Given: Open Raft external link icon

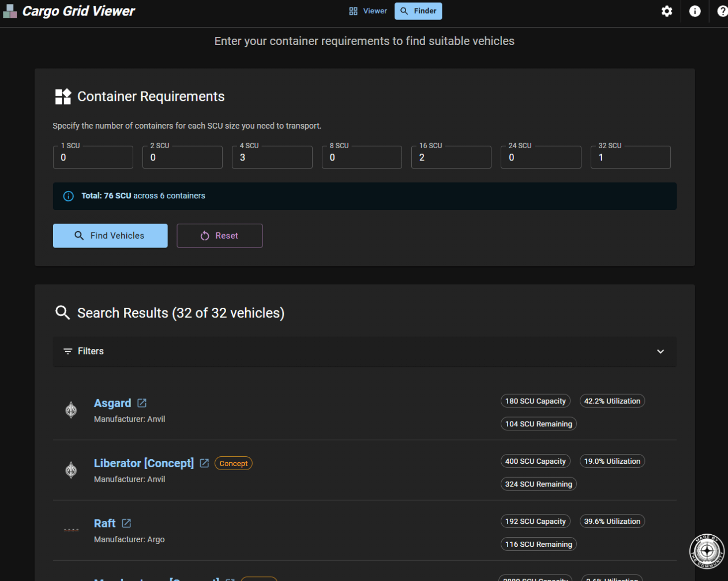Looking at the screenshot, I should 126,523.
